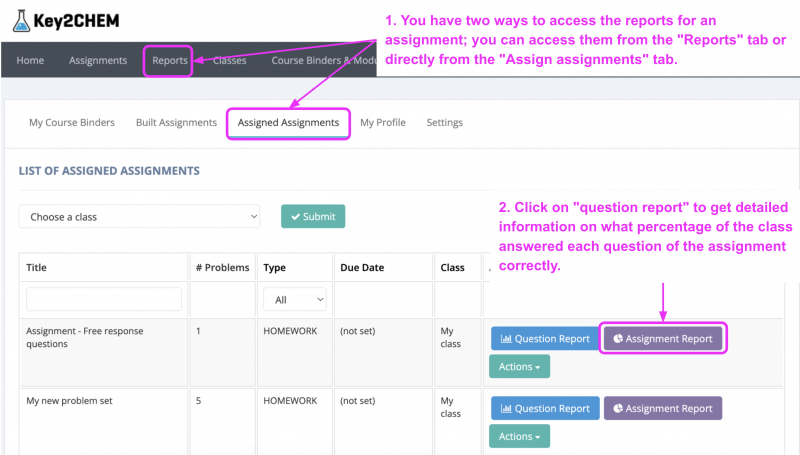Open the My Profile tab

[383, 123]
